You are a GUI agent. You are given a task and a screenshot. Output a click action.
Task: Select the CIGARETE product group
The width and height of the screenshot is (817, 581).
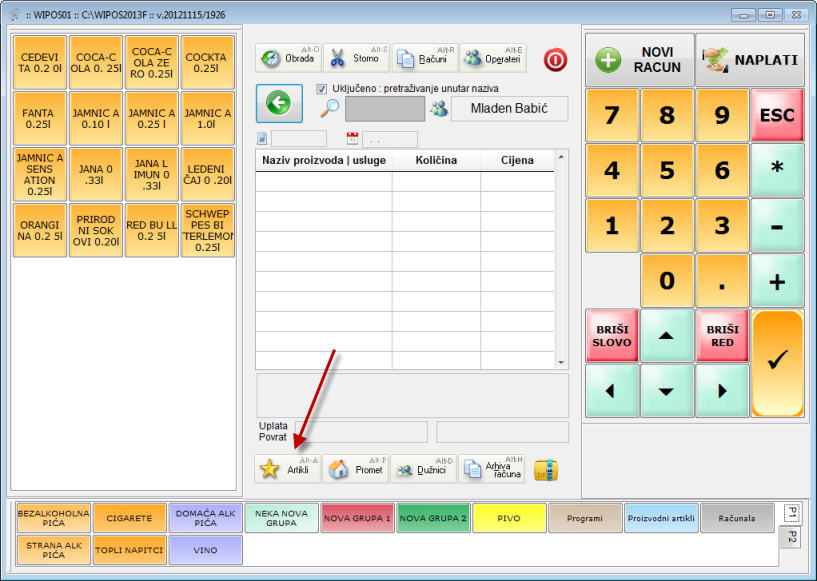[130, 518]
